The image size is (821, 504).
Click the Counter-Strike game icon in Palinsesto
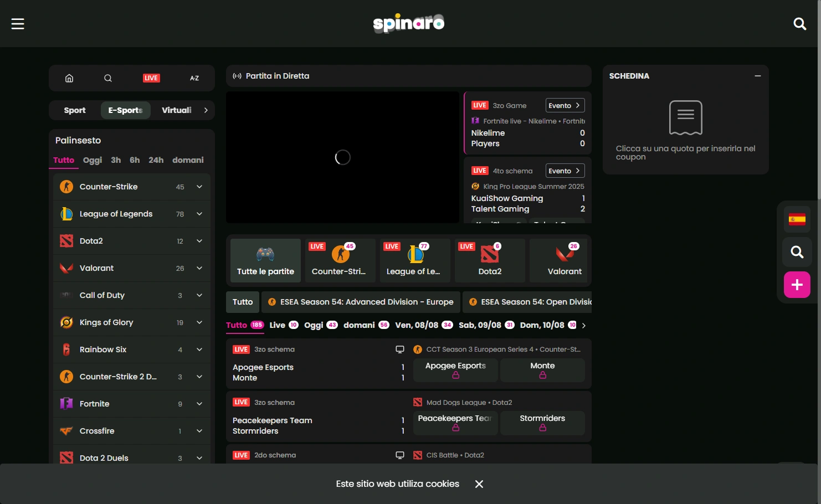(66, 187)
